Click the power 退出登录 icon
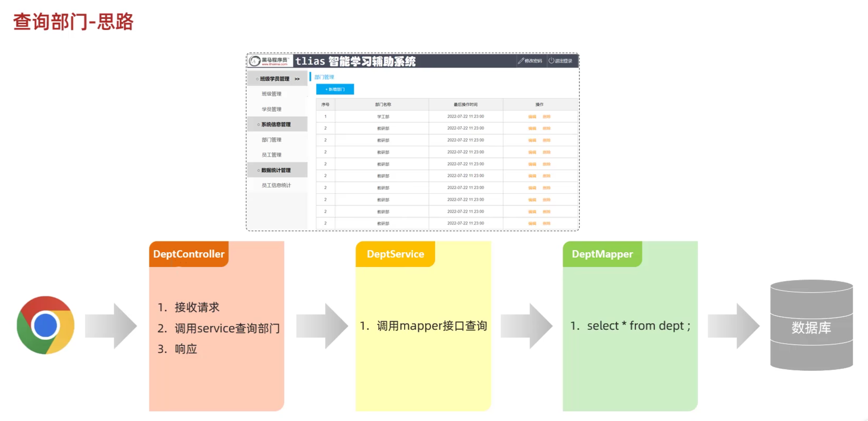868x421 pixels. pos(551,61)
